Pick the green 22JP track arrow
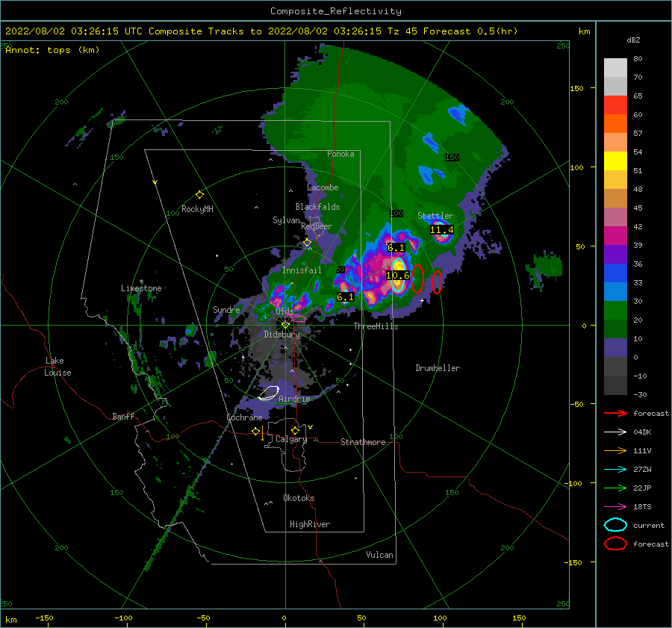This screenshot has width=672, height=628. [x=615, y=488]
